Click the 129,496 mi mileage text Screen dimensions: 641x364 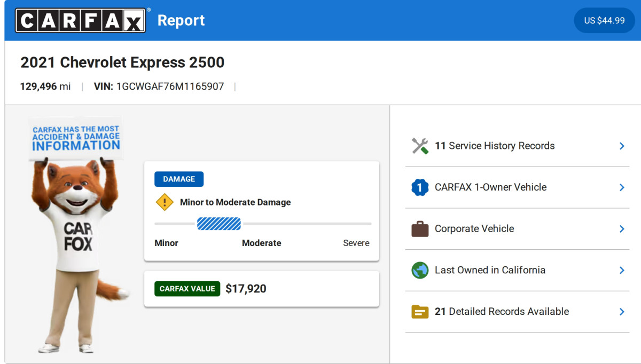(x=45, y=86)
